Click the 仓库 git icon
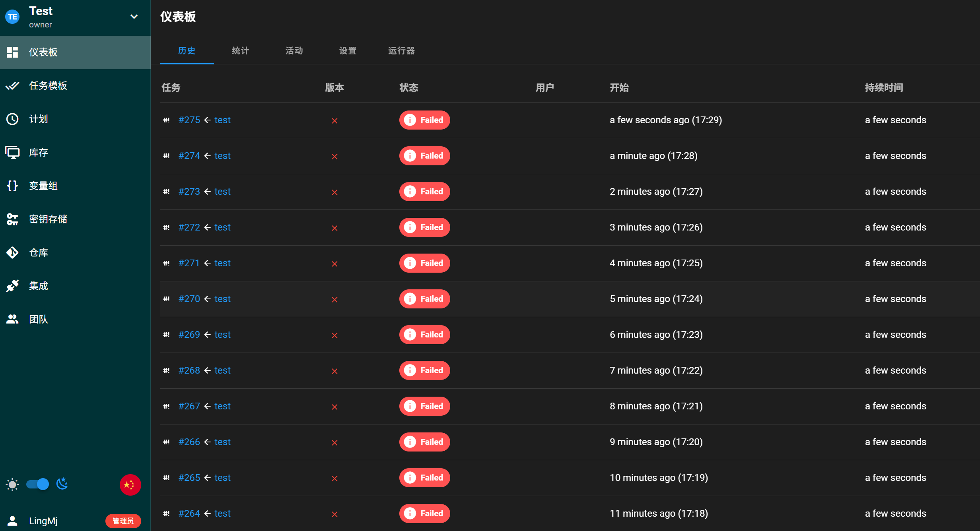 [x=12, y=252]
